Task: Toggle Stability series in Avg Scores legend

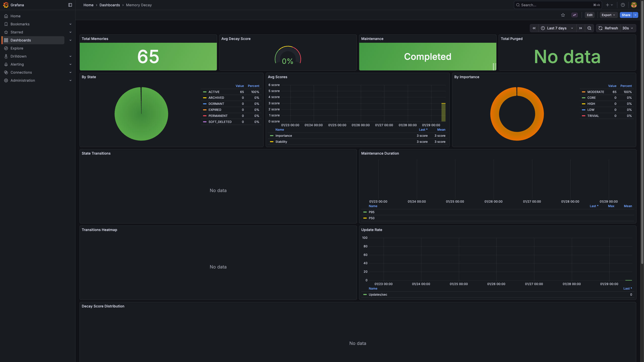Action: tap(281, 142)
